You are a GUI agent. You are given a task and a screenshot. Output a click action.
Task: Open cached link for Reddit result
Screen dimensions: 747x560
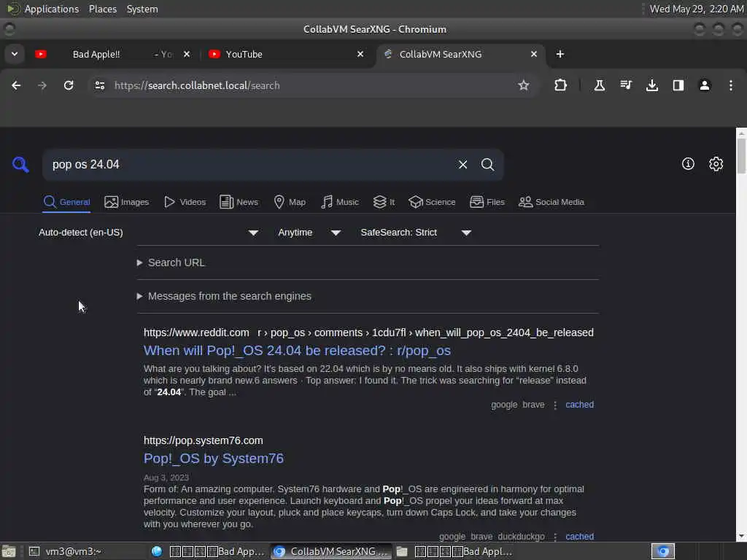pos(579,405)
